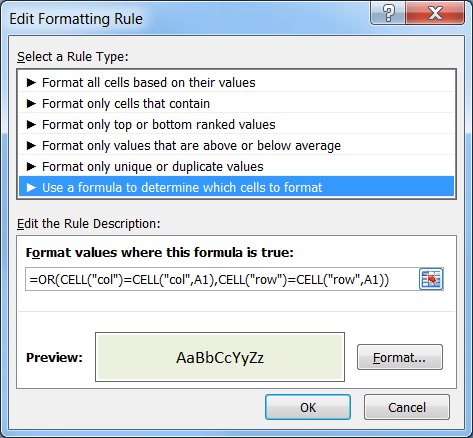The height and width of the screenshot is (438, 473).
Task: Click arrow beside Format only cells that contain
Action: tap(31, 103)
